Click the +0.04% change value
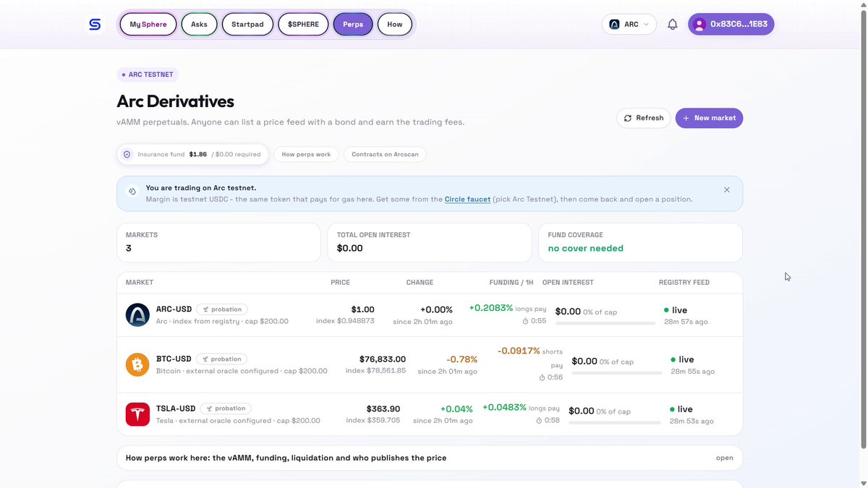The height and width of the screenshot is (488, 868). click(x=456, y=408)
